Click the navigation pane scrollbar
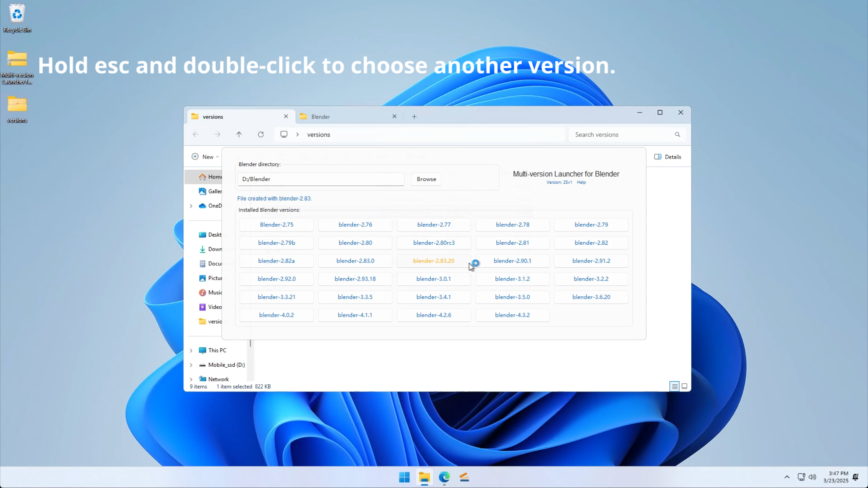Viewport: 868px width, 488px height. tap(251, 344)
